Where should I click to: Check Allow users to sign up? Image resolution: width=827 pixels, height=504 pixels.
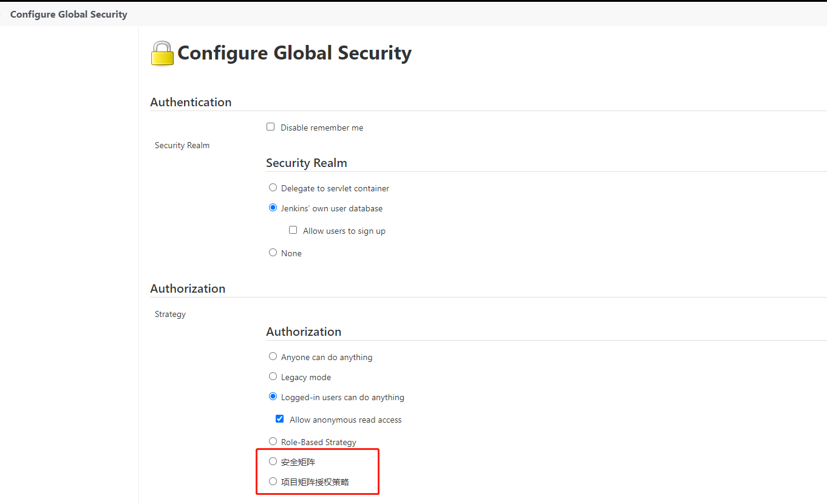tap(293, 230)
